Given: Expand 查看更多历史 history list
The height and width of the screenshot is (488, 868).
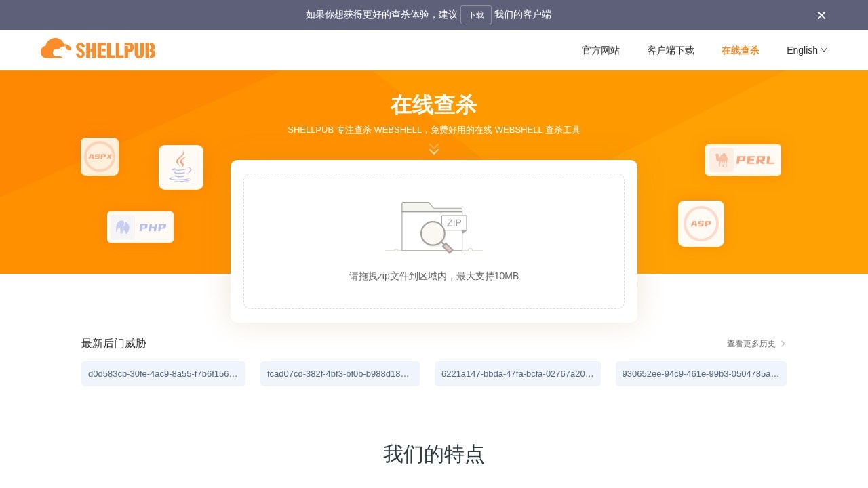Looking at the screenshot, I should tap(751, 344).
